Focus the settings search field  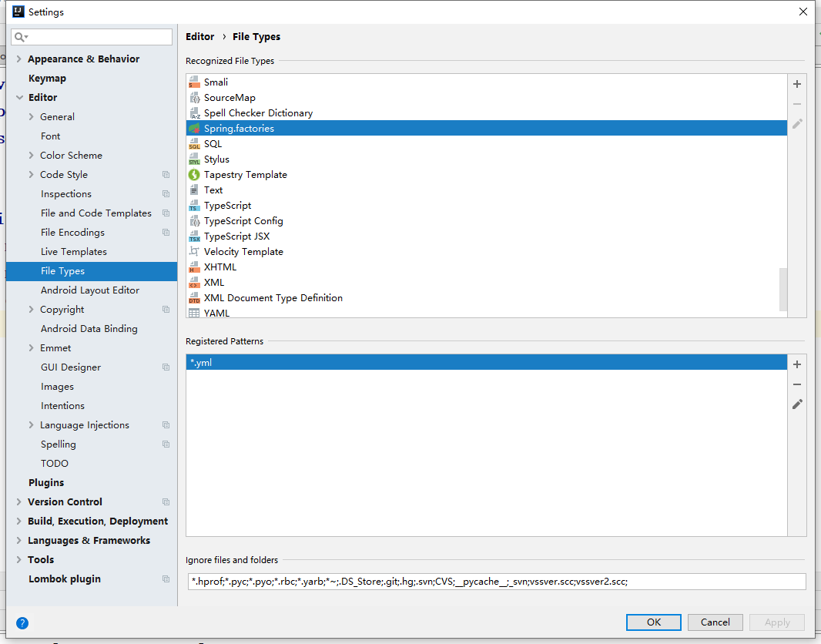click(x=92, y=37)
